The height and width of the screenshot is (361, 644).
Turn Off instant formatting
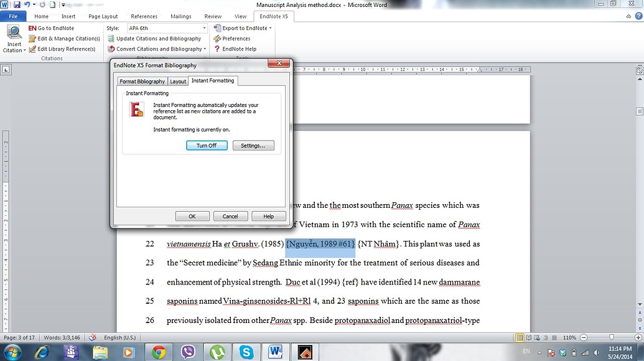coord(207,145)
